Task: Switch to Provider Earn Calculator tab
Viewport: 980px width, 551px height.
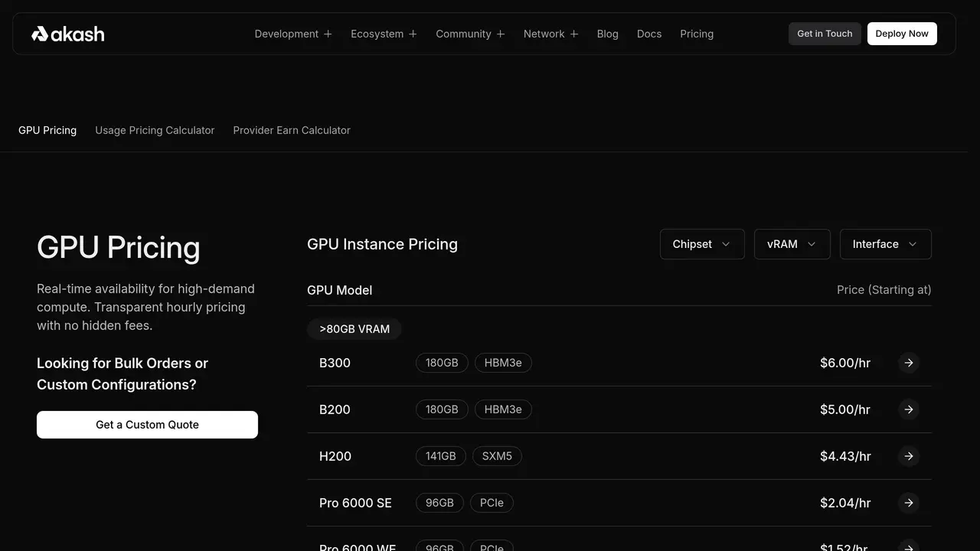Action: 292,130
